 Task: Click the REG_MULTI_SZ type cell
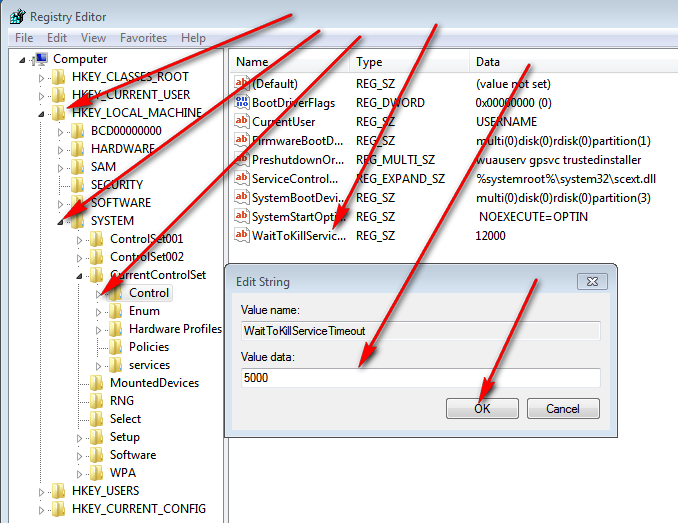point(395,159)
